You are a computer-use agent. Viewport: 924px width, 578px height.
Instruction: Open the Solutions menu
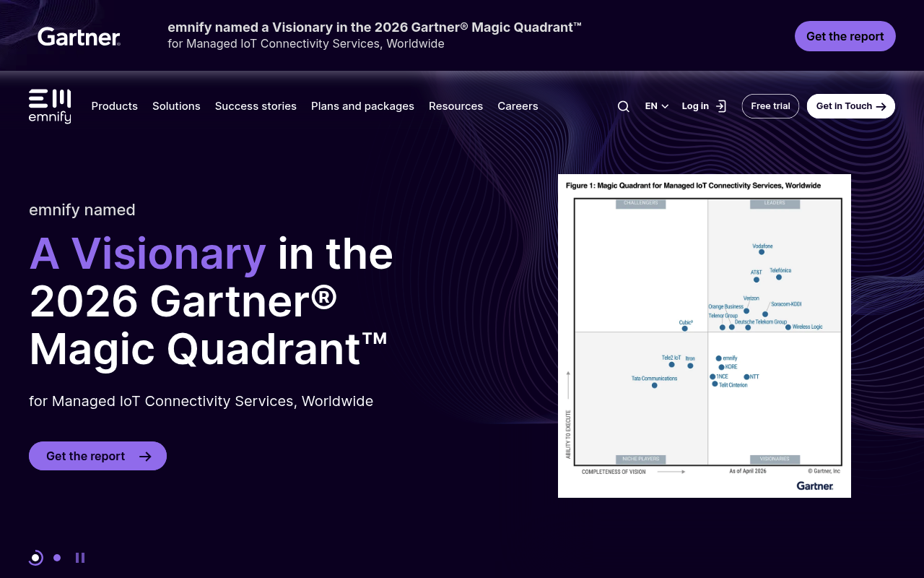(x=176, y=106)
